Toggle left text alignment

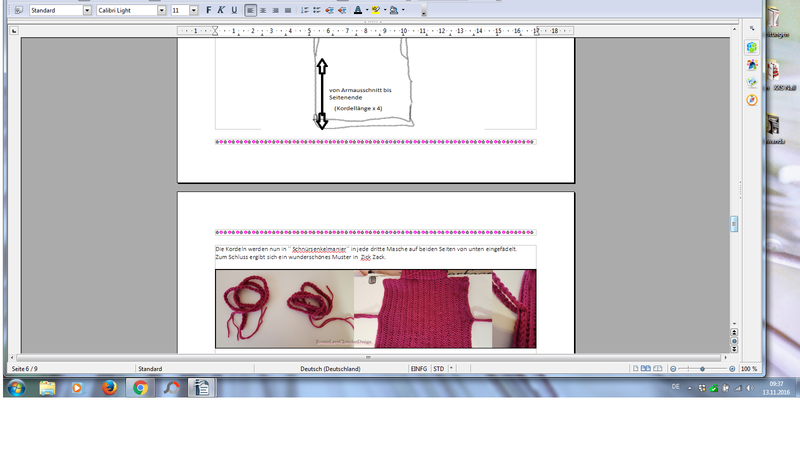(250, 10)
